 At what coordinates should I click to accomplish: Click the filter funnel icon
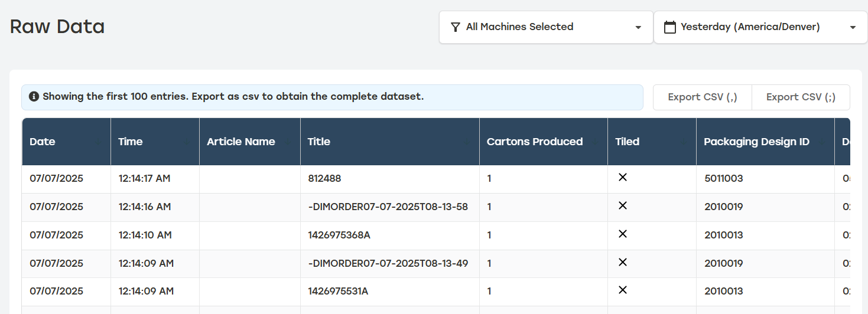455,27
